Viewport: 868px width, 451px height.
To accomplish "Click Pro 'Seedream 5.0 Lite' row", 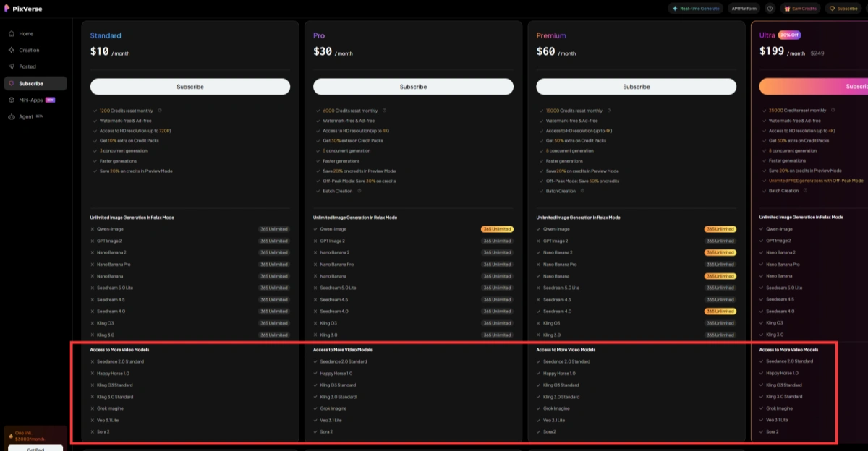I will point(413,288).
